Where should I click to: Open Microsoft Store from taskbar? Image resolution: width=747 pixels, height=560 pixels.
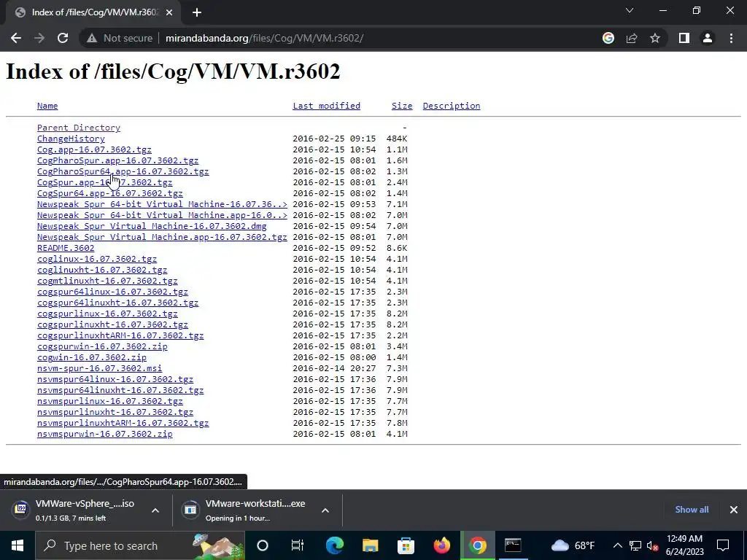coord(406,545)
